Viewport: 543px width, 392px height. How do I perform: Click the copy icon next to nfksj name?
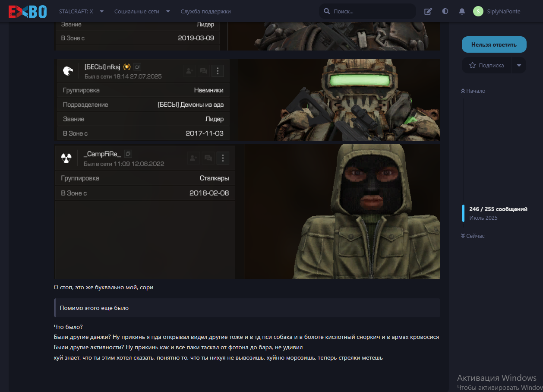click(137, 67)
